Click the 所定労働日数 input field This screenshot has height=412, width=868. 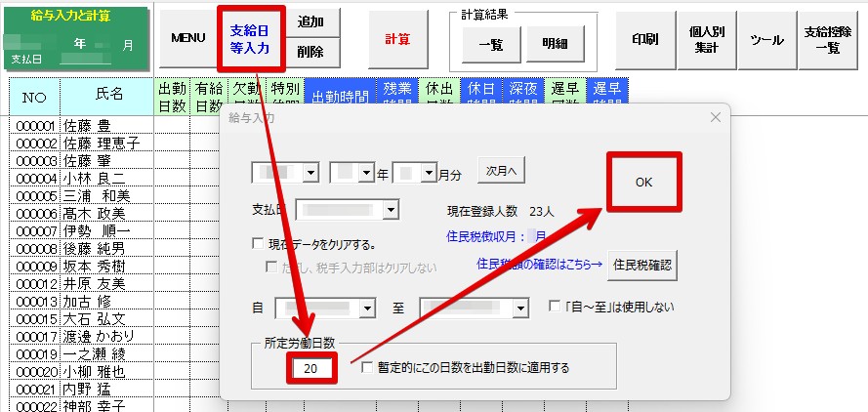coord(311,368)
